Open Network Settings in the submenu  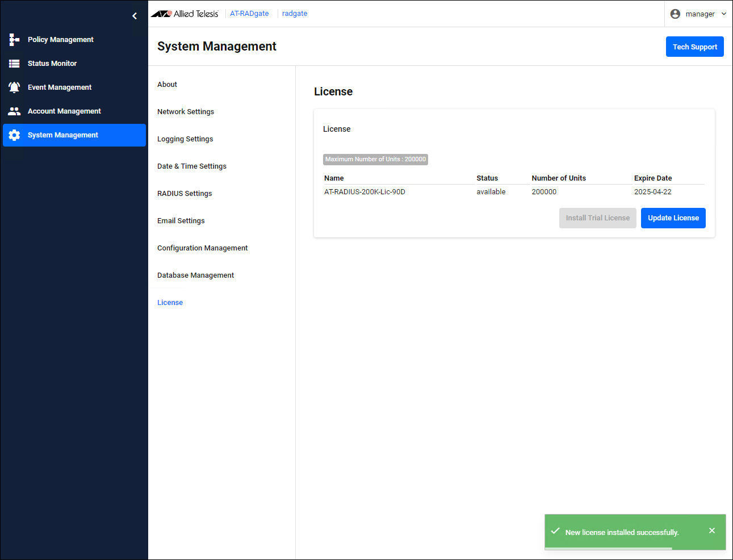(x=186, y=112)
